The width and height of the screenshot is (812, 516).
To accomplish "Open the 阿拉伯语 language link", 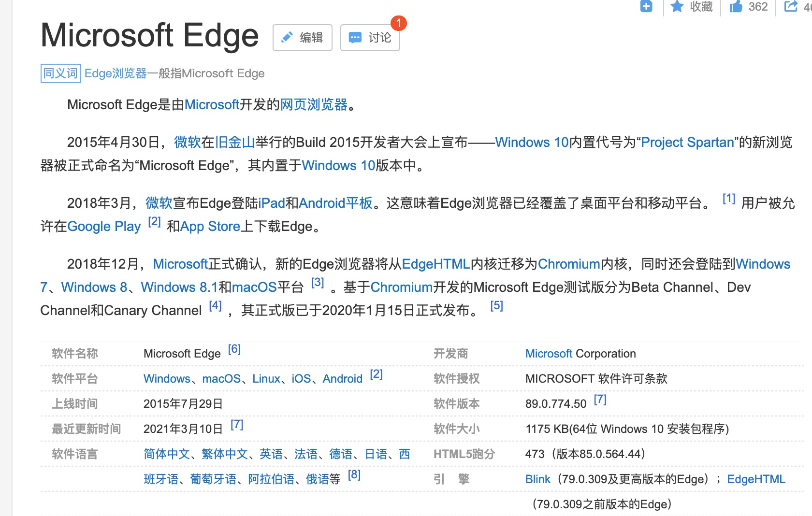I will (x=271, y=479).
